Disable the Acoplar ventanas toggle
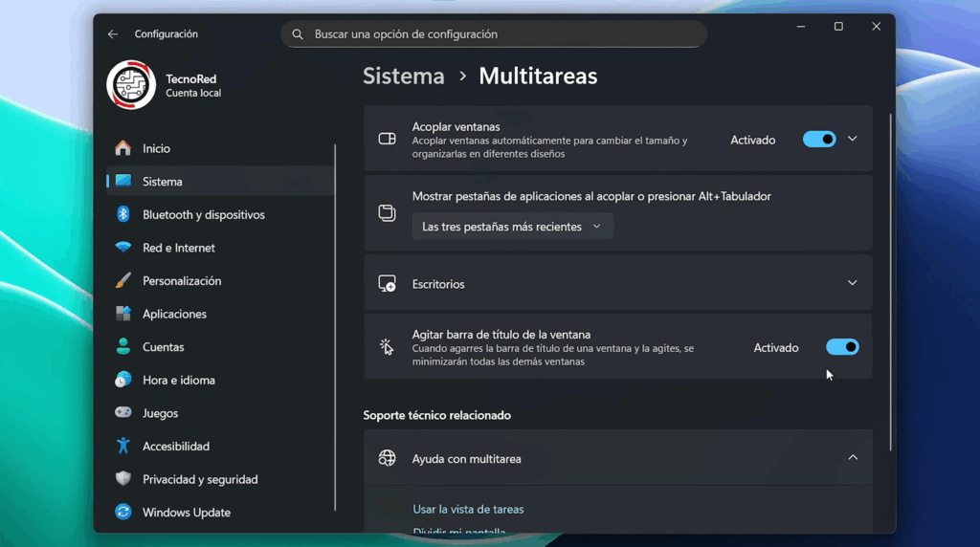 click(x=819, y=140)
